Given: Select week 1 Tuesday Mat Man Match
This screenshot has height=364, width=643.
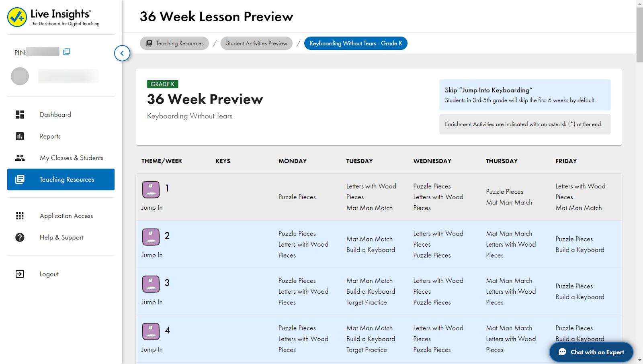Looking at the screenshot, I should (x=369, y=208).
